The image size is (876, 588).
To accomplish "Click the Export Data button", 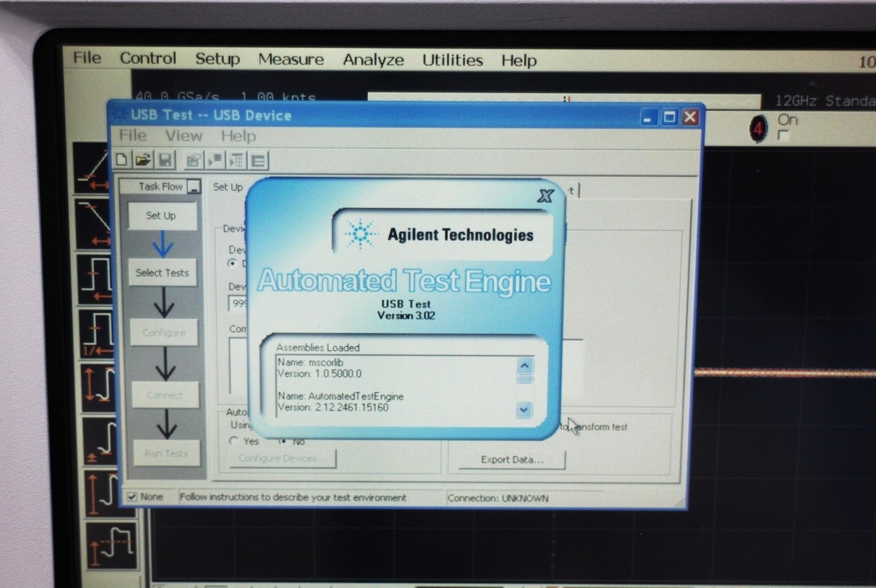I will (512, 460).
